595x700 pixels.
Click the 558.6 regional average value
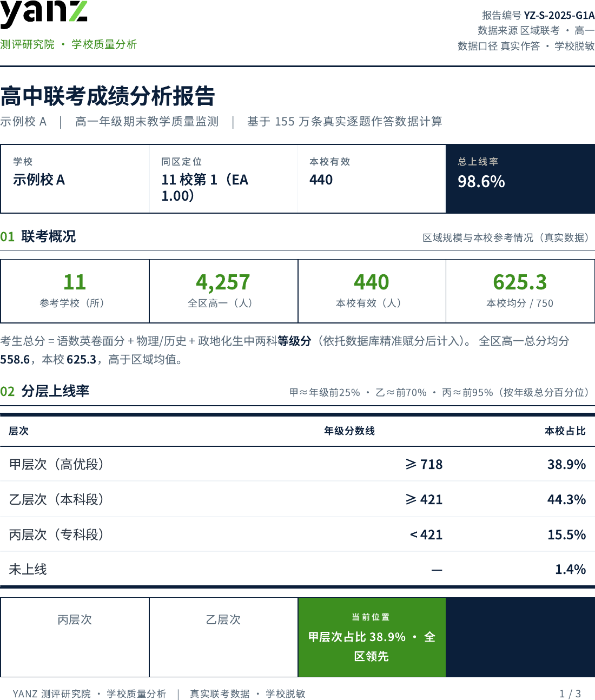(15, 359)
